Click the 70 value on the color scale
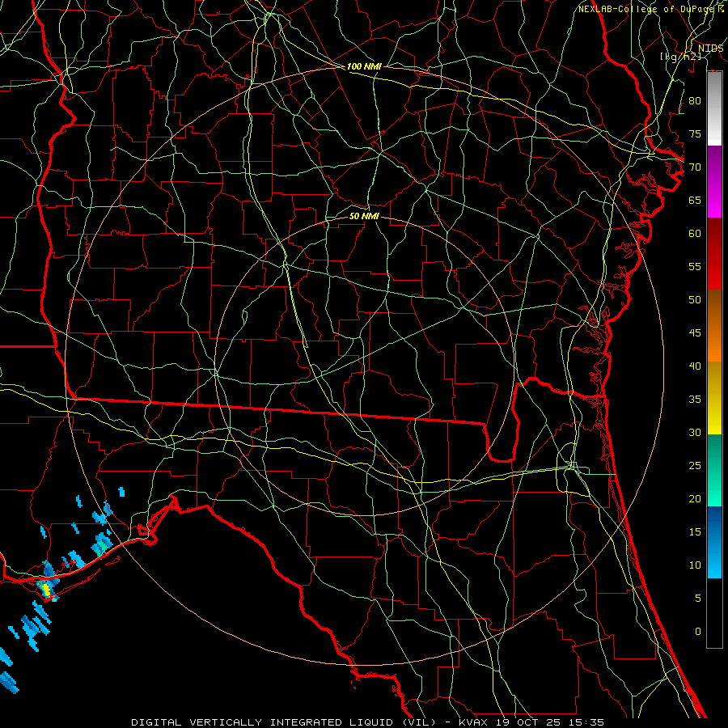The width and height of the screenshot is (728, 728). click(x=695, y=167)
